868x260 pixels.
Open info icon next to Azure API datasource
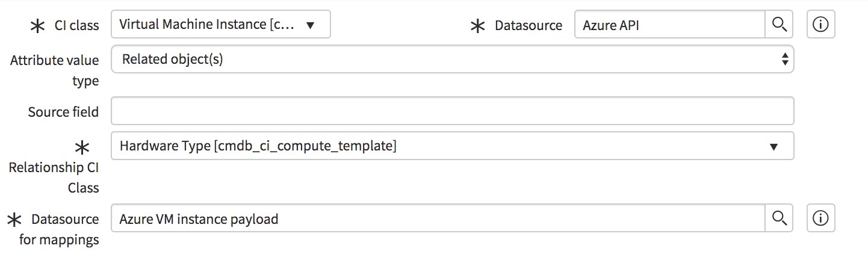(820, 25)
